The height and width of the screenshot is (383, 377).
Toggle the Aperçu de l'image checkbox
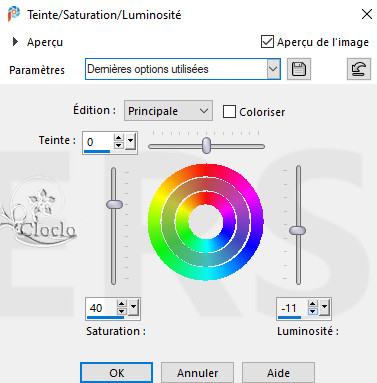point(267,42)
